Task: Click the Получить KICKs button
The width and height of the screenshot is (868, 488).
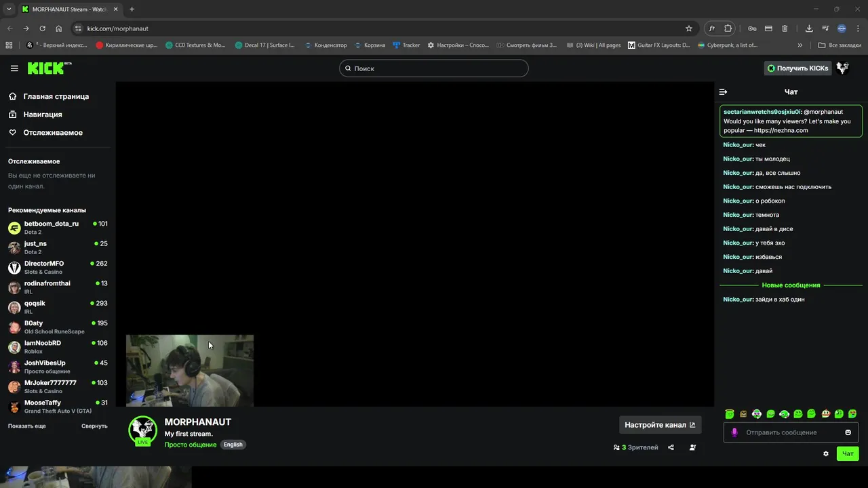Action: click(x=797, y=68)
